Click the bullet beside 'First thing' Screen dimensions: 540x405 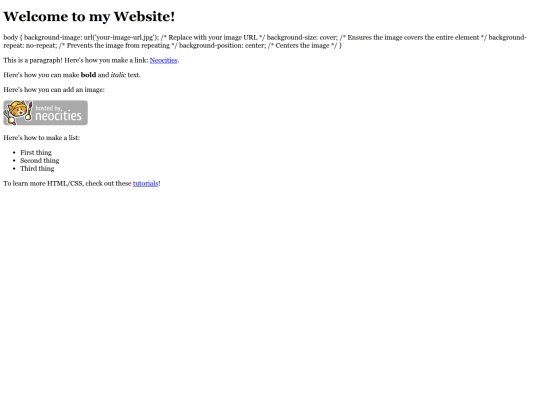click(14, 153)
